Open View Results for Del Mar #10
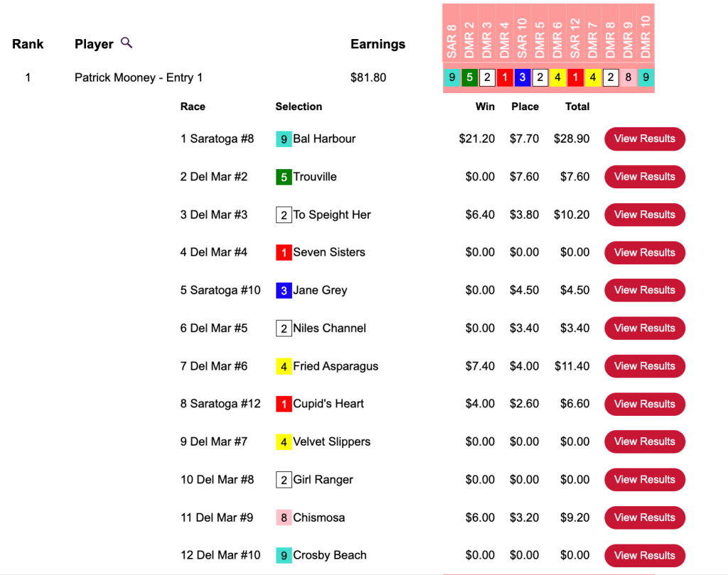The width and height of the screenshot is (728, 575). (644, 555)
